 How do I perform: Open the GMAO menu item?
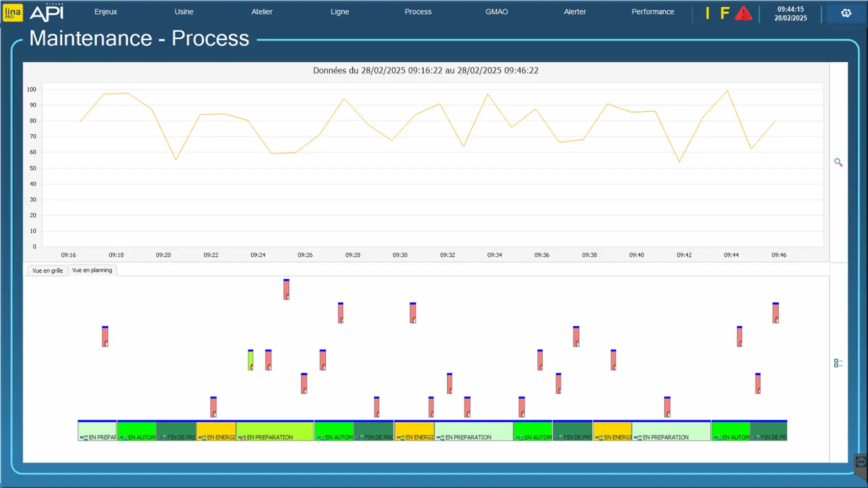496,12
